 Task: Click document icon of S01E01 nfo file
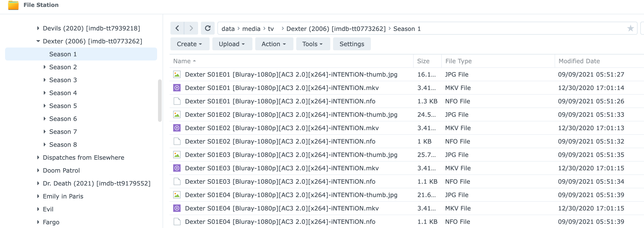tap(177, 101)
